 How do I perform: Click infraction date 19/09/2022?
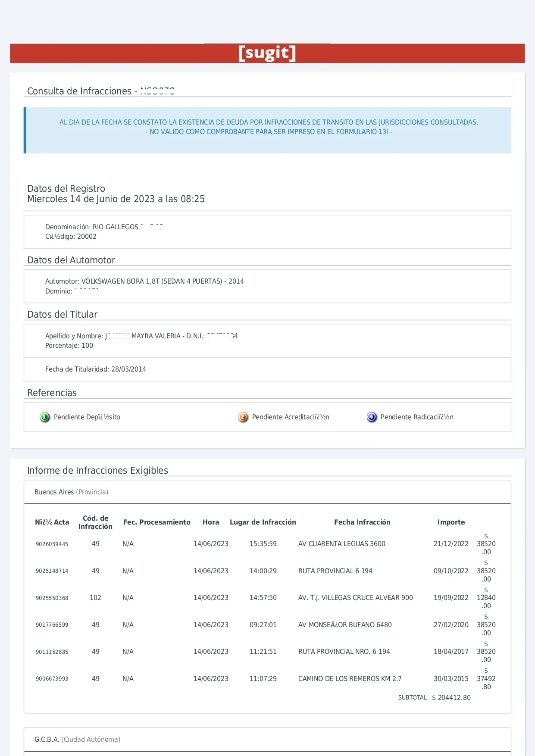tap(451, 598)
